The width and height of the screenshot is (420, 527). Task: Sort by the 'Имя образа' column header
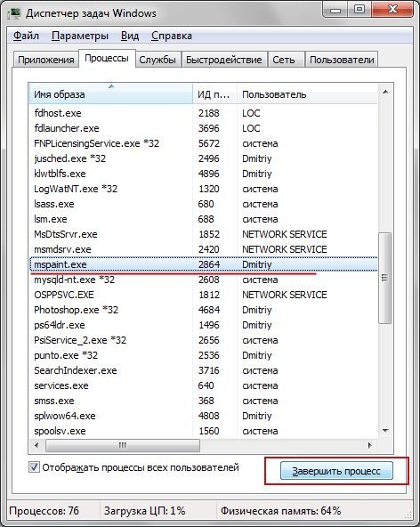click(111, 93)
